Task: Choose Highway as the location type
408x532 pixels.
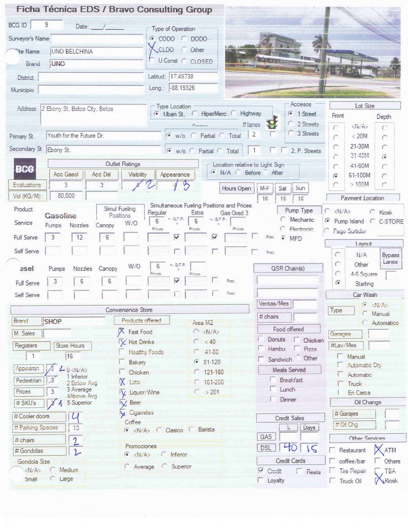Action: [x=234, y=113]
